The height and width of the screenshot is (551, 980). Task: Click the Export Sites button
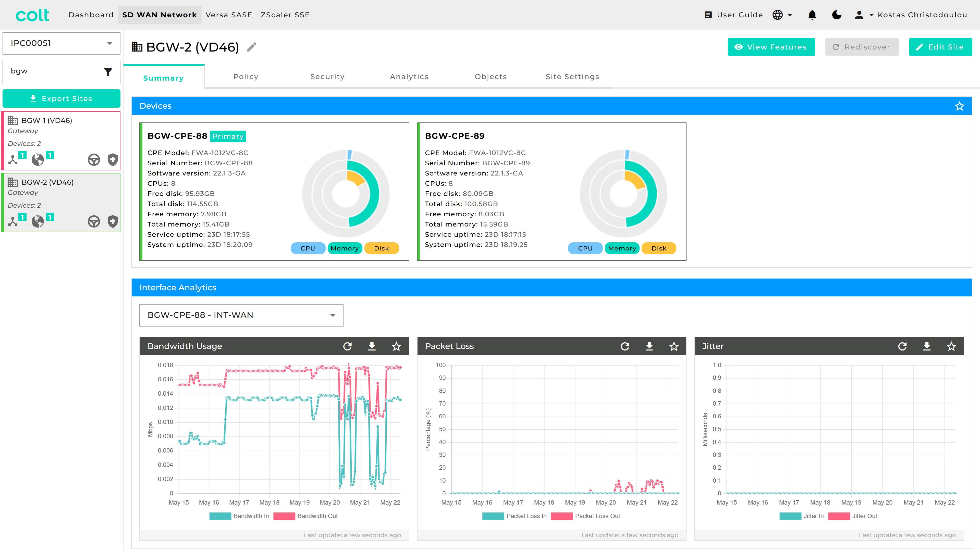pyautogui.click(x=61, y=98)
